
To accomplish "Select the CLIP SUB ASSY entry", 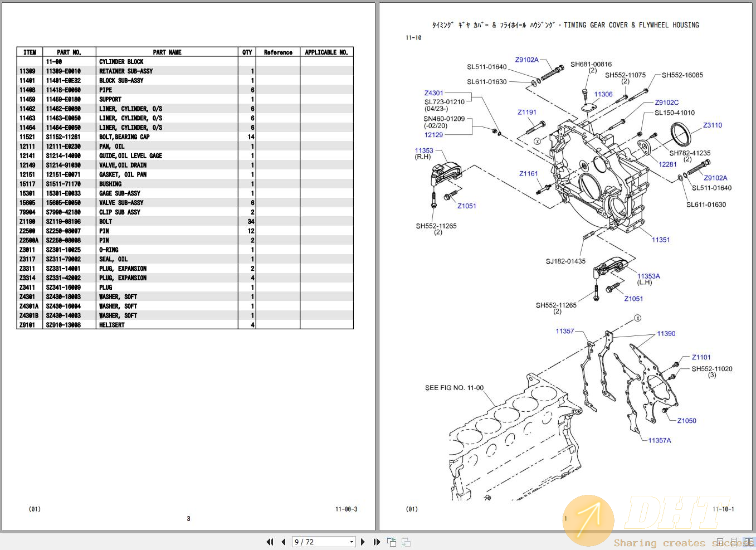I will pos(120,212).
